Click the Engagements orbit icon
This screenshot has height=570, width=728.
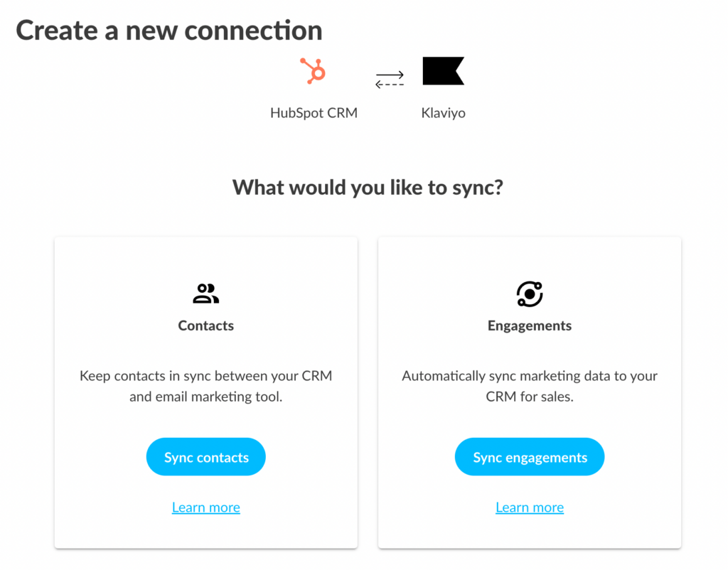(x=530, y=294)
